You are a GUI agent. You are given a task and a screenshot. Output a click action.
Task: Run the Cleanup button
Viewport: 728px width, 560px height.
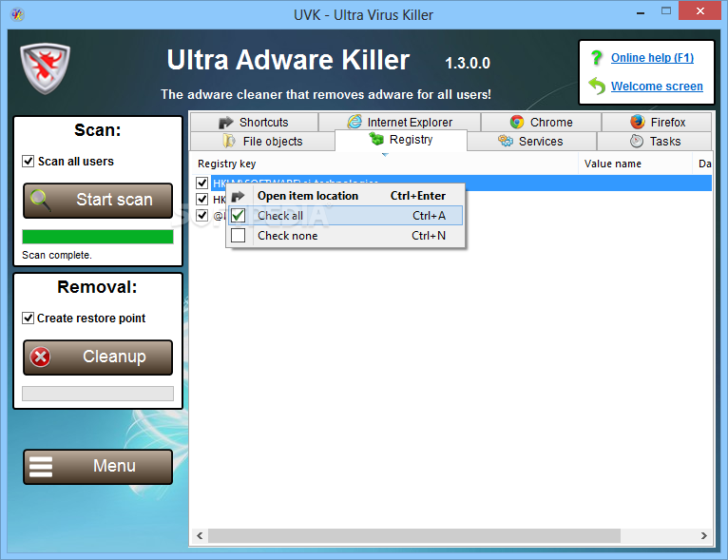(x=98, y=357)
